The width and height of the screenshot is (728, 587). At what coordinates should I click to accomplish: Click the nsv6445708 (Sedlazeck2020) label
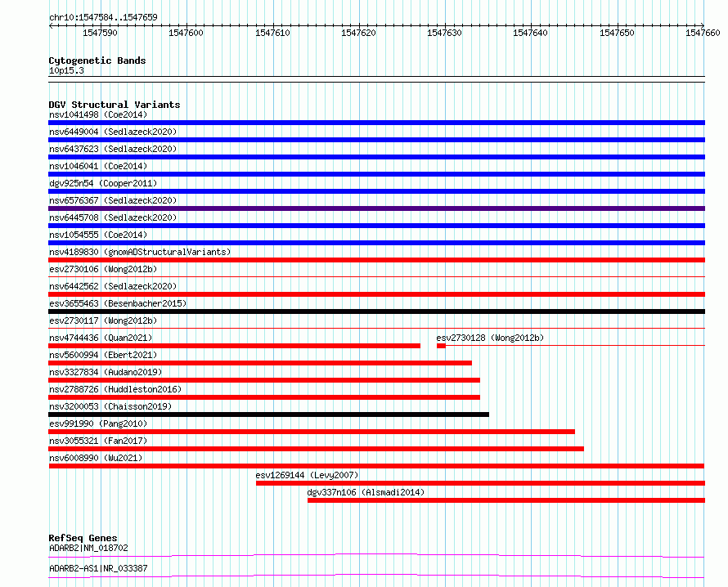pos(113,217)
